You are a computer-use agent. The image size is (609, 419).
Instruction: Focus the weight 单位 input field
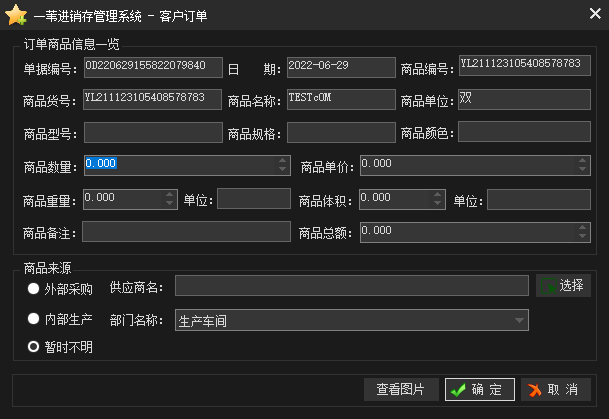254,198
